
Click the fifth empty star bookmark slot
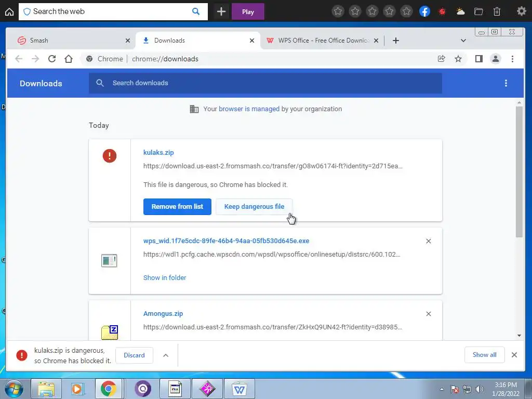[x=406, y=11]
